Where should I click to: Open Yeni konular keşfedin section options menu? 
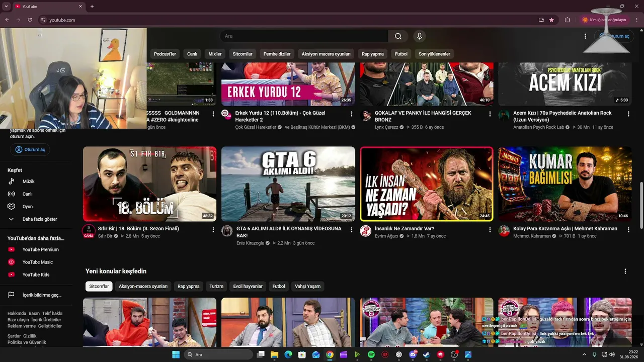pos(625,271)
